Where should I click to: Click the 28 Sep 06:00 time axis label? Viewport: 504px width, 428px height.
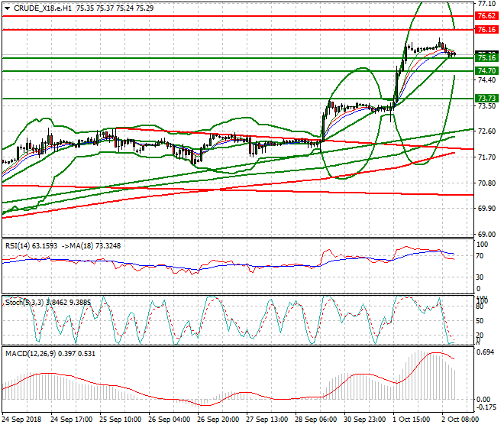click(x=315, y=420)
